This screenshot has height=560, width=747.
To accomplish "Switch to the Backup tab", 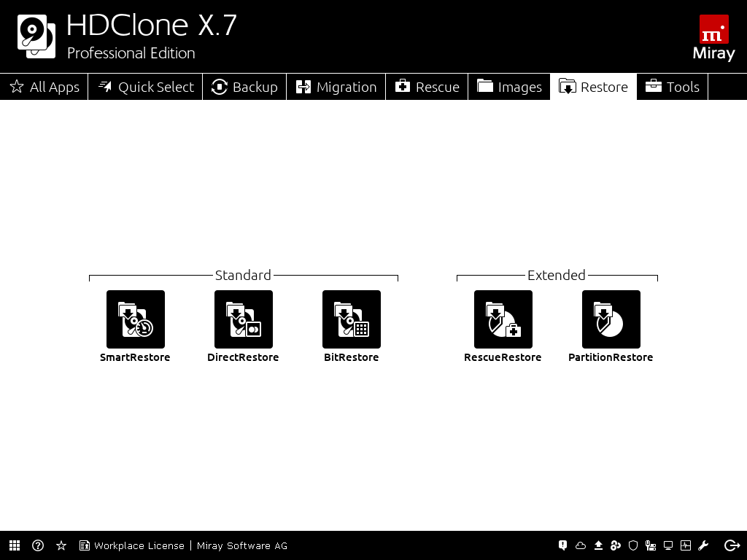I will [244, 87].
